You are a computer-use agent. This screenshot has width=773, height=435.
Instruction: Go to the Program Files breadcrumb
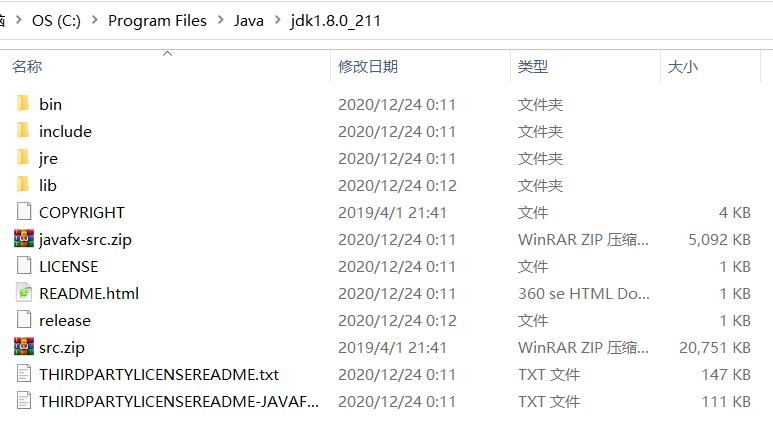tap(157, 21)
